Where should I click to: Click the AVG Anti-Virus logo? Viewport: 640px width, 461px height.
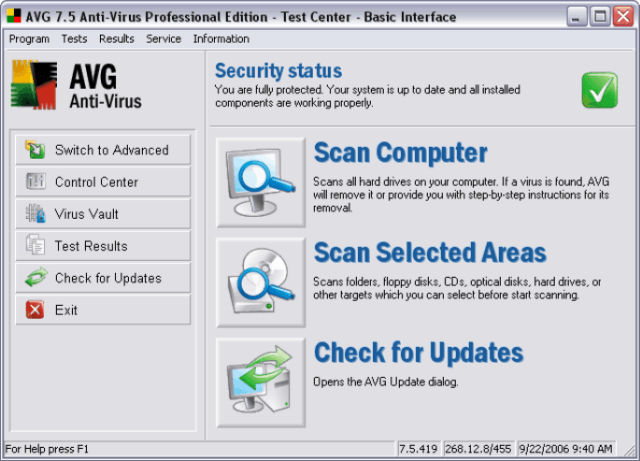pos(76,85)
